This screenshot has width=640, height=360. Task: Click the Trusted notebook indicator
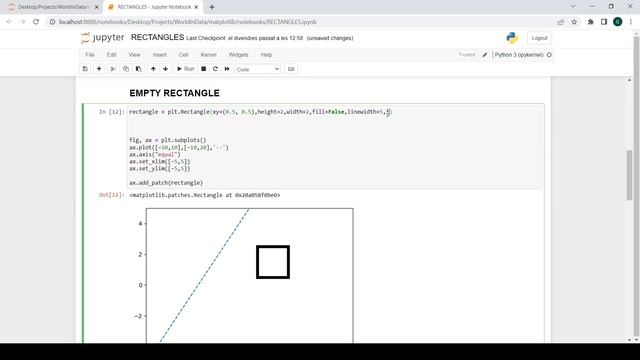pyautogui.click(x=467, y=55)
